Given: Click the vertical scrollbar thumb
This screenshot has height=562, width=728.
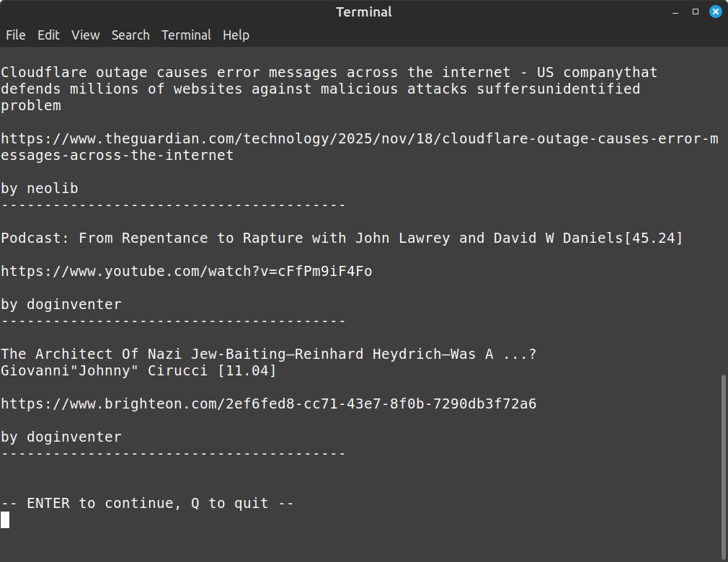Looking at the screenshot, I should click(724, 461).
